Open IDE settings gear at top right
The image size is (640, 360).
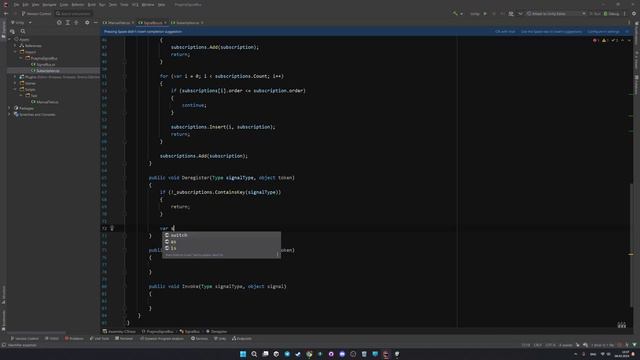pyautogui.click(x=634, y=13)
